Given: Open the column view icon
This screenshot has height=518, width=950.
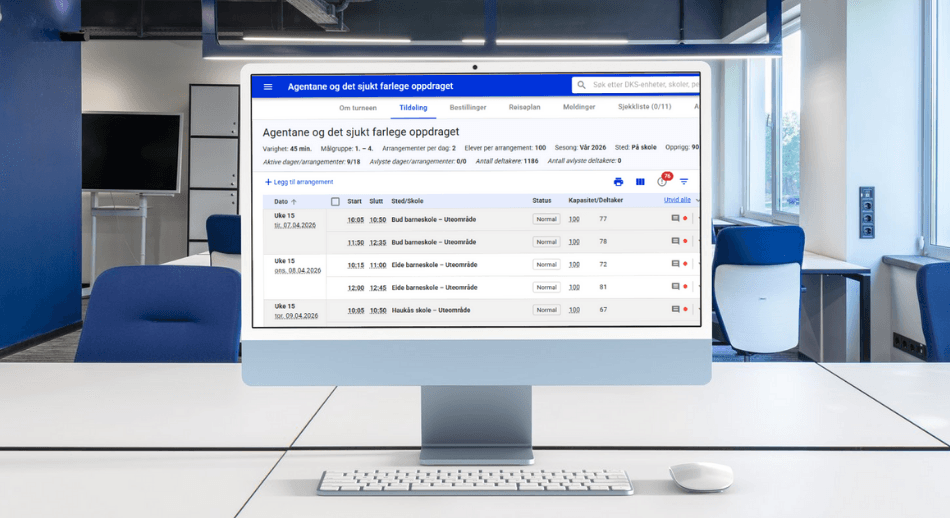Looking at the screenshot, I should click(640, 182).
